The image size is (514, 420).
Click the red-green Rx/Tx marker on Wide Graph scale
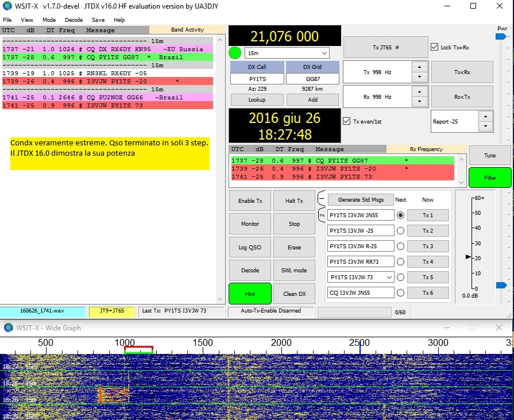[138, 350]
